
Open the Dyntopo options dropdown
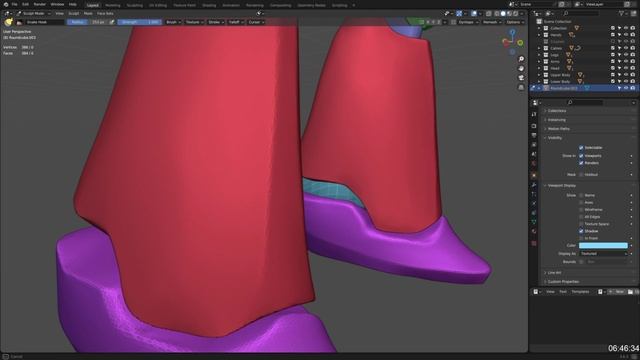(x=468, y=22)
